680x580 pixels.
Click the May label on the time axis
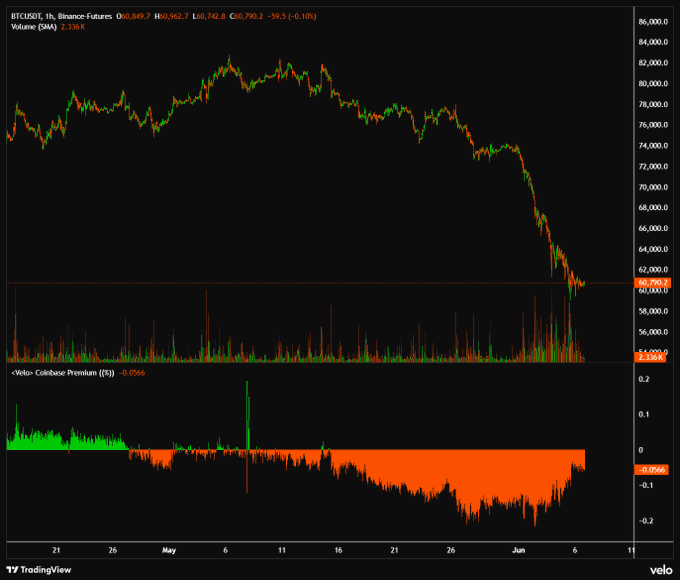[169, 551]
